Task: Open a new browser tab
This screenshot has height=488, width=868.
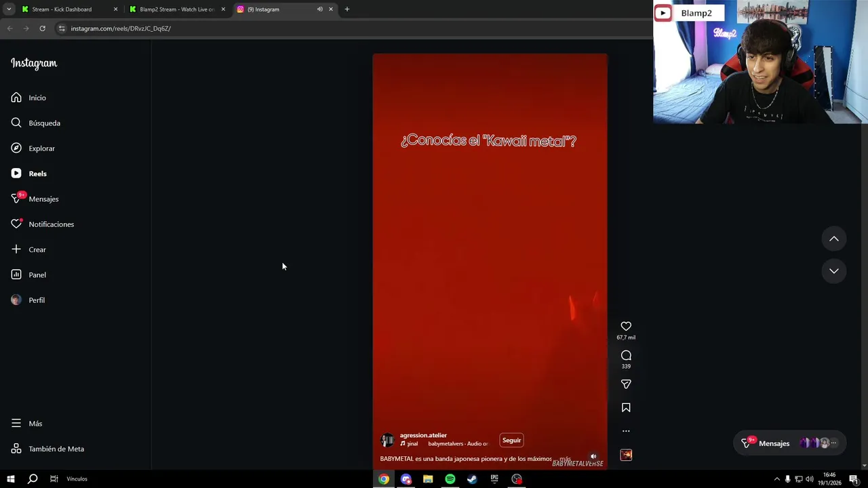Action: tap(347, 9)
